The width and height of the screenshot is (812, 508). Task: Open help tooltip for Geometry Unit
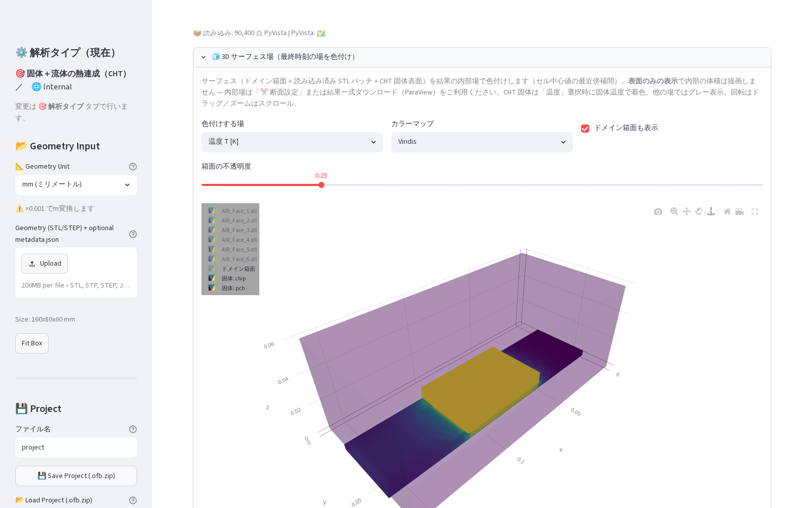point(133,167)
